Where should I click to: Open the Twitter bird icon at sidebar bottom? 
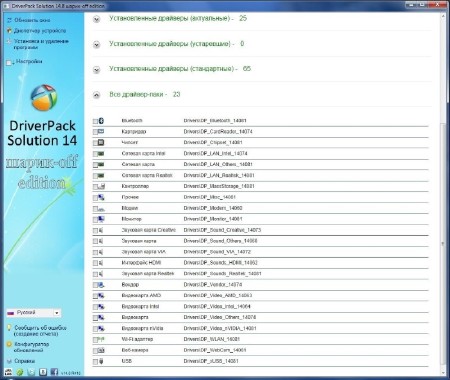point(31,372)
